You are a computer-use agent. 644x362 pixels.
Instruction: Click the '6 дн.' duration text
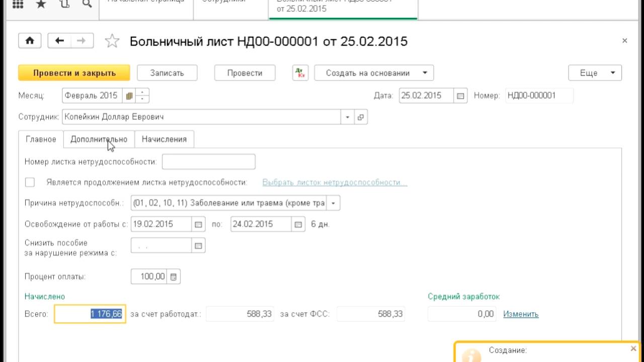coord(320,224)
